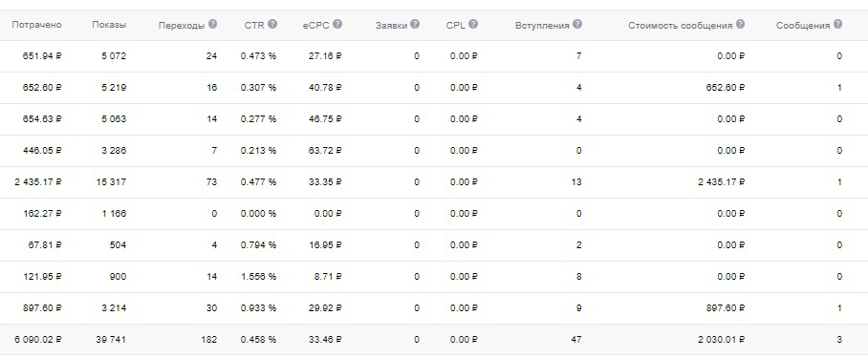868x358 pixels.
Task: Click the help icon next to Сообщения
Action: [x=837, y=25]
